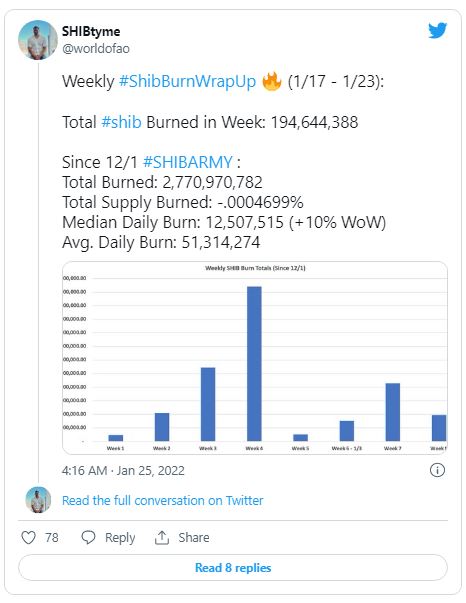
Task: Click the fire emoji in tweet
Action: [x=272, y=81]
